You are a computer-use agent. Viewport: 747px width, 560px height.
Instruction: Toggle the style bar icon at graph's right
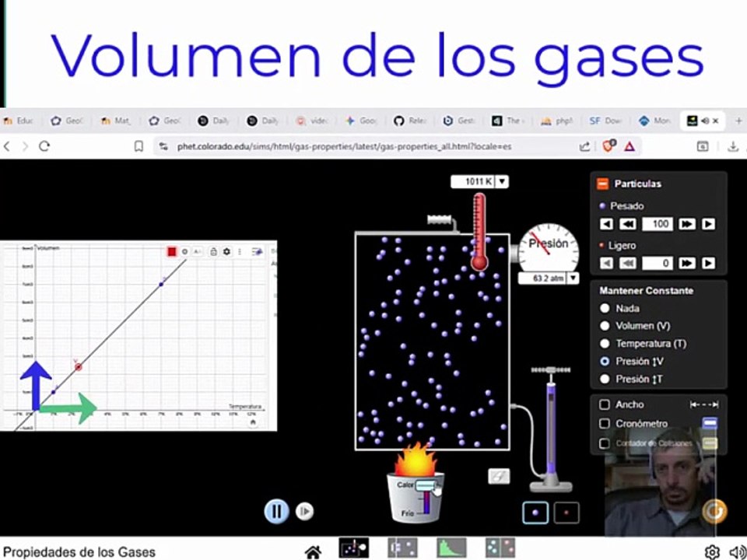coord(258,251)
